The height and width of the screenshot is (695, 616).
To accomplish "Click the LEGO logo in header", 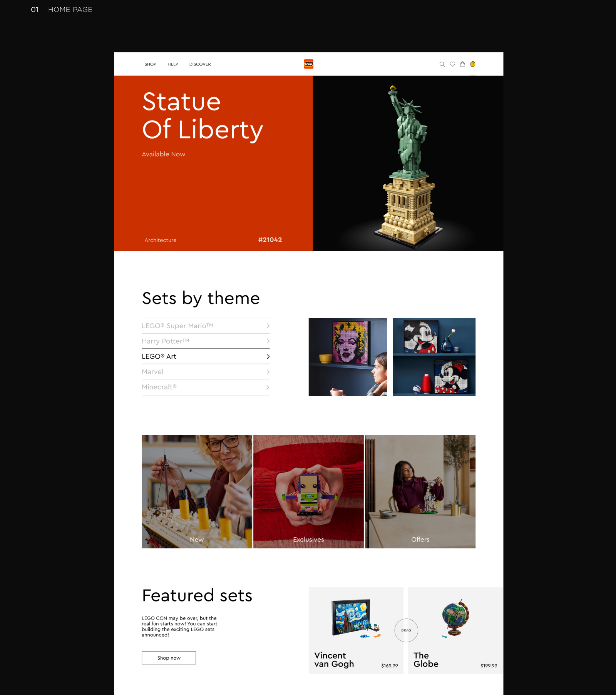I will coord(308,64).
